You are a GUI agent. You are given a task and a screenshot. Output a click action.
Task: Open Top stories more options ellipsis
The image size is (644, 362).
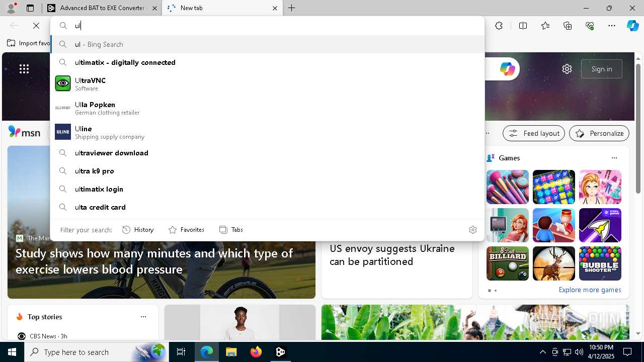143,317
